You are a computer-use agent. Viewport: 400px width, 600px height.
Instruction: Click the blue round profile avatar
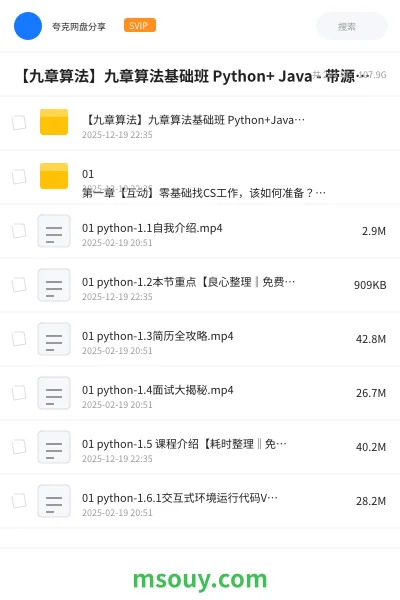click(x=28, y=26)
